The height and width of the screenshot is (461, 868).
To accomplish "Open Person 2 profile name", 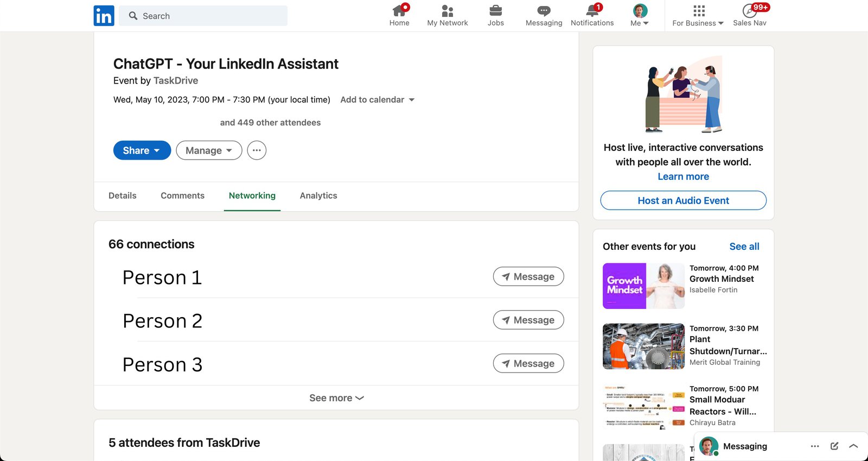I will click(x=162, y=321).
